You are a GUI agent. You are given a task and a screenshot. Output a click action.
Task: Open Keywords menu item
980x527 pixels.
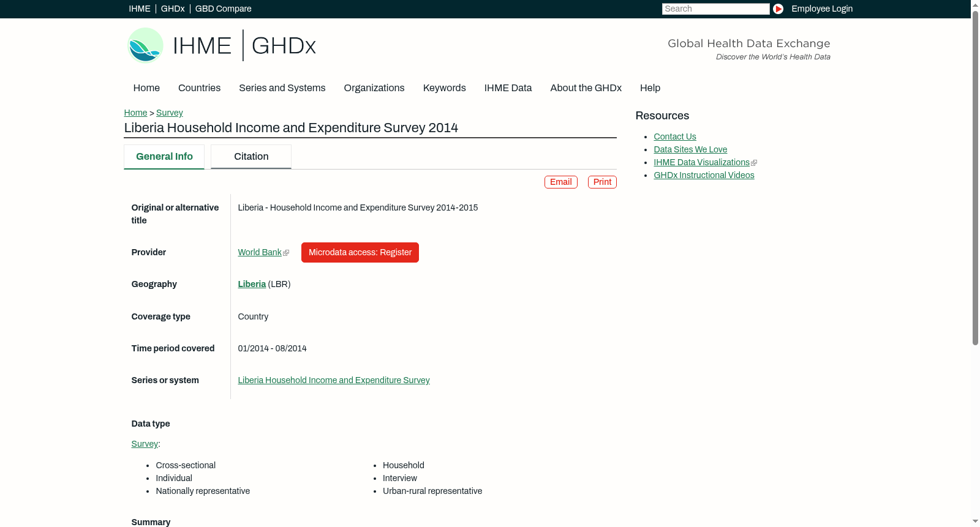(444, 88)
